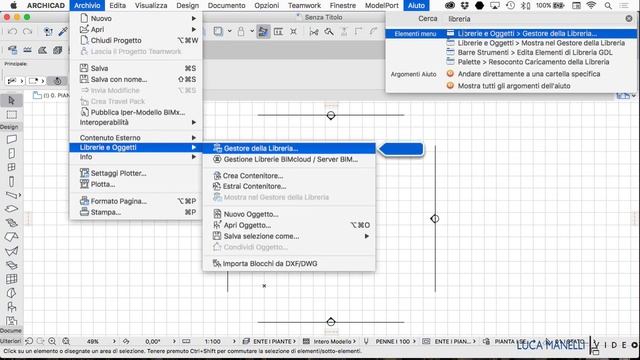The image size is (640, 360).
Task: Expand the Salva selezione come submenu
Action: (289, 236)
